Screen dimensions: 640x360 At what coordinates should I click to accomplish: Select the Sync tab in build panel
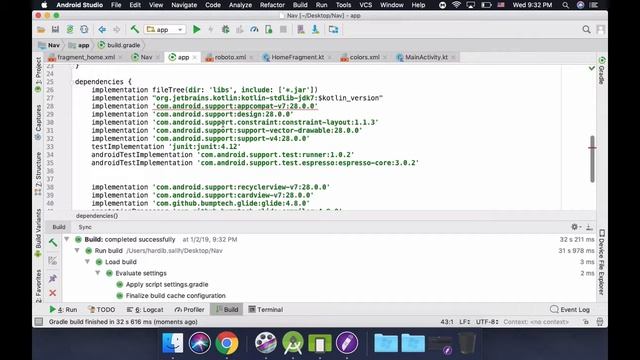[85, 227]
